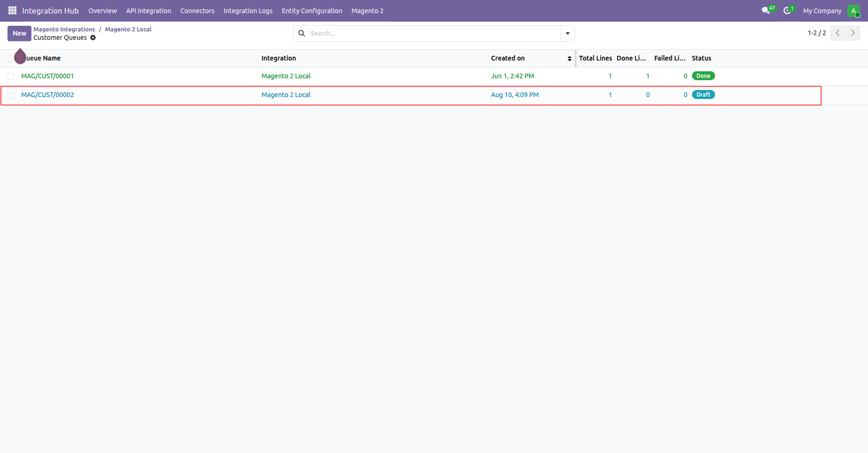Click the user avatar icon
Screen dimensions: 868x453
point(853,11)
